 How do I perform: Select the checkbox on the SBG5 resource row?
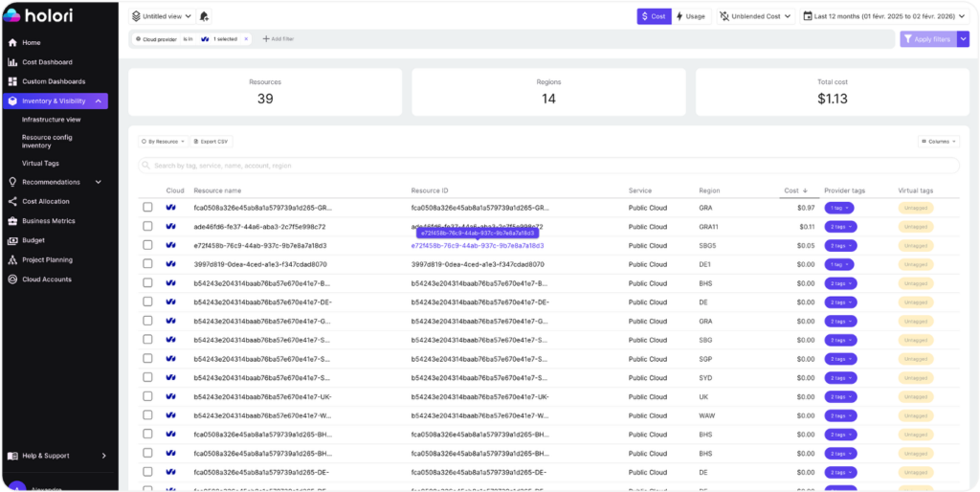pyautogui.click(x=147, y=245)
